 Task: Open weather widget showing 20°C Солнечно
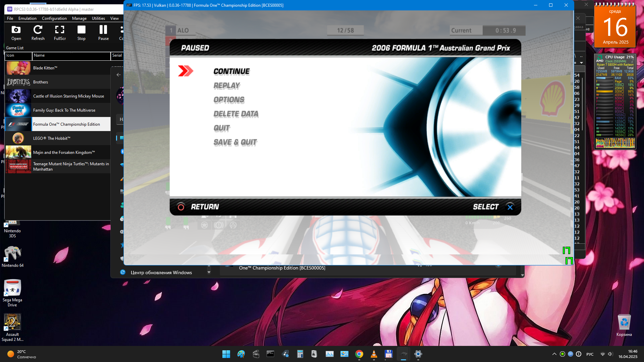pos(21,354)
